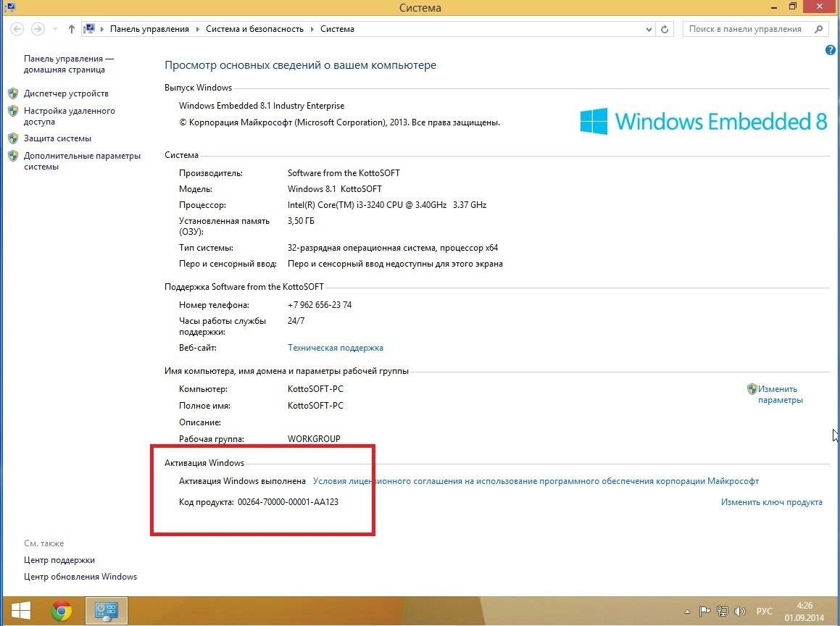Screen dimensions: 840x626
Task: Click the volume speaker icon in tray
Action: [x=741, y=611]
